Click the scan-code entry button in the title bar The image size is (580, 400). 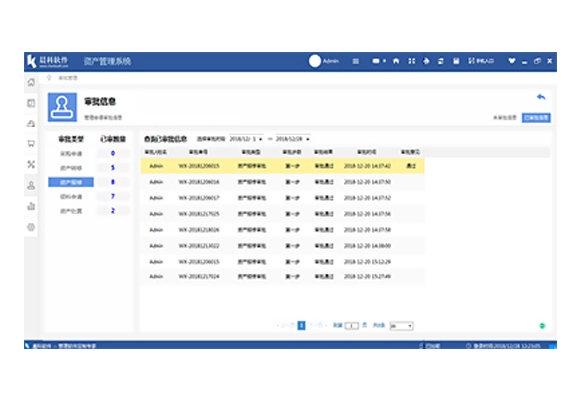coord(481,61)
